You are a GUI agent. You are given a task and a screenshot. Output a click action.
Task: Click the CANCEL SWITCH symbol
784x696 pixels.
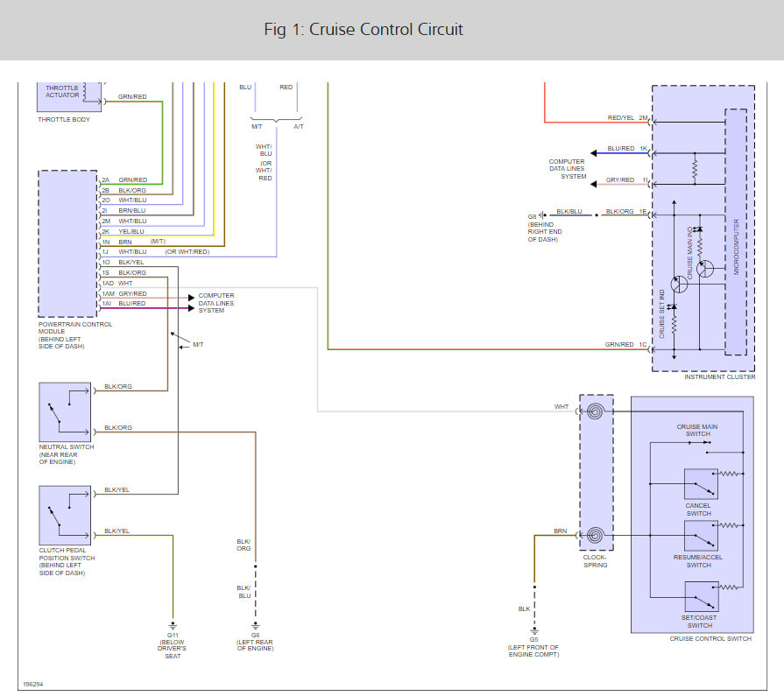[702, 484]
